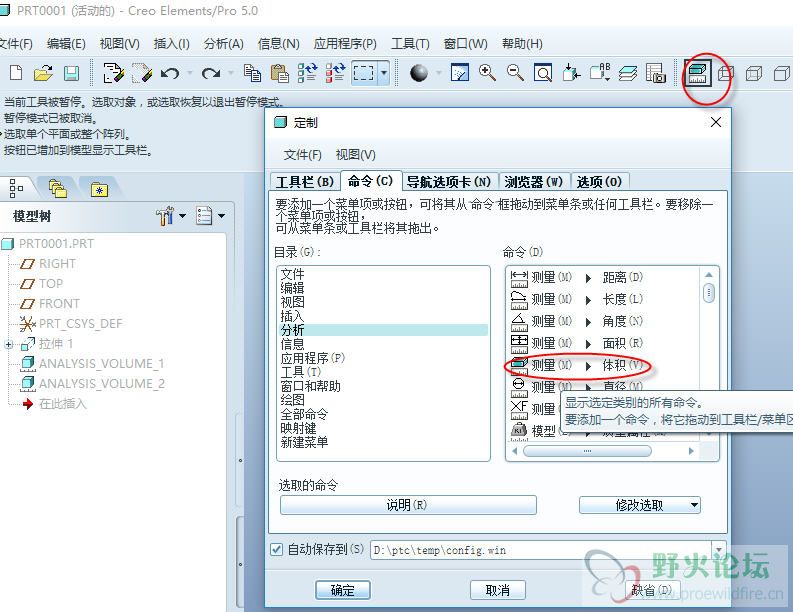Open favorites navigator tab with star
Image resolution: width=793 pixels, height=612 pixels.
(99, 190)
